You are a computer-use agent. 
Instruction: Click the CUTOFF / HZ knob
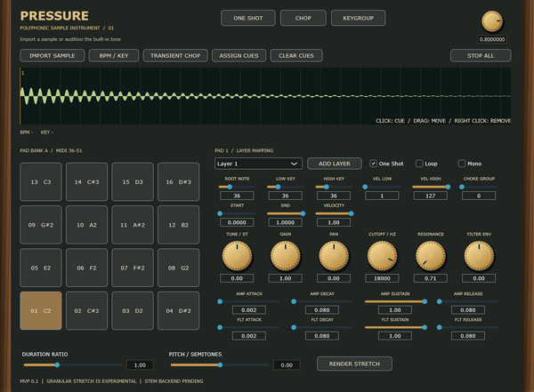[x=382, y=256]
